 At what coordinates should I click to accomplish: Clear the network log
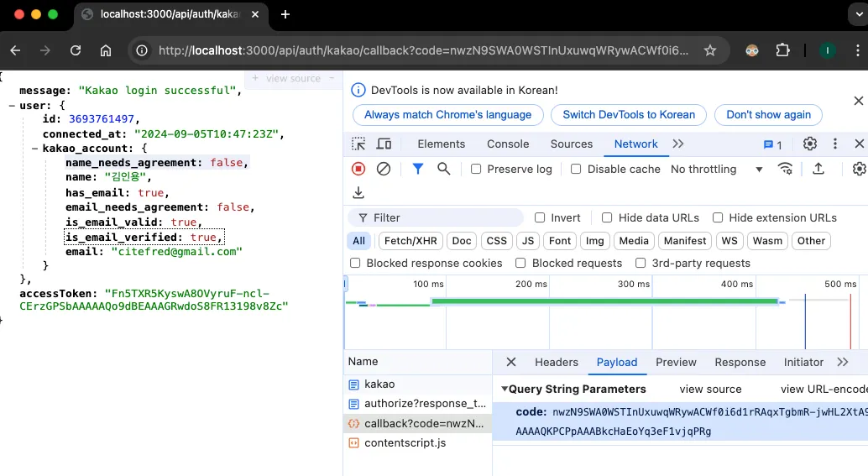(384, 169)
